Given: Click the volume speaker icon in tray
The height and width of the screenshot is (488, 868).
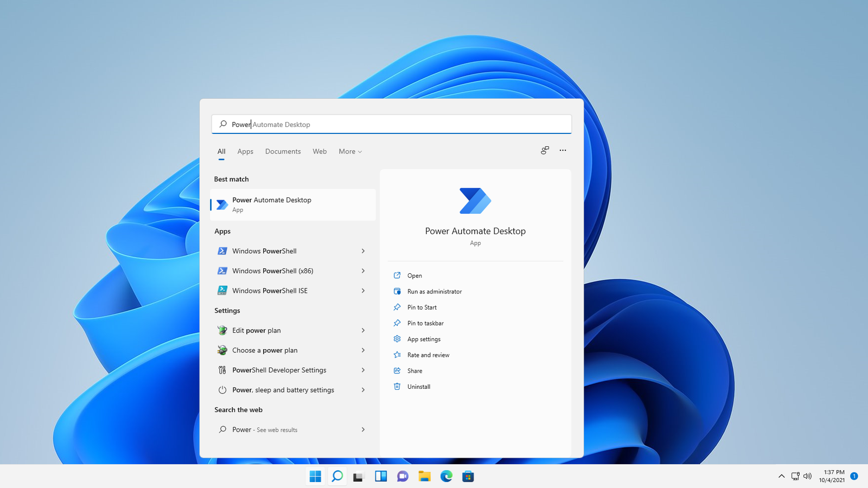Looking at the screenshot, I should [x=807, y=476].
